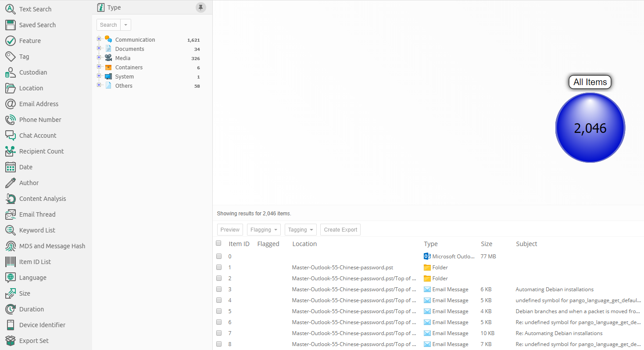Check the checkbox for item ID 3
644x350 pixels.
tap(219, 289)
